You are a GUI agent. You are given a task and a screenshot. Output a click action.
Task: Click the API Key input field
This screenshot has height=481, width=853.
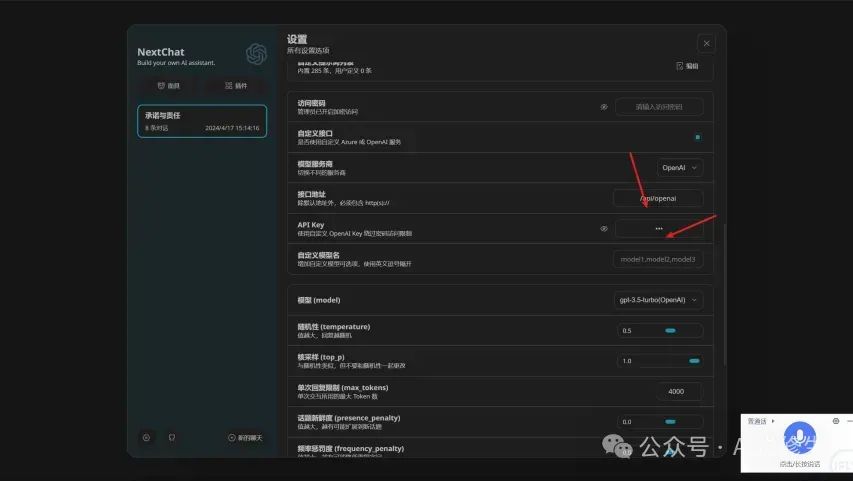coord(659,229)
